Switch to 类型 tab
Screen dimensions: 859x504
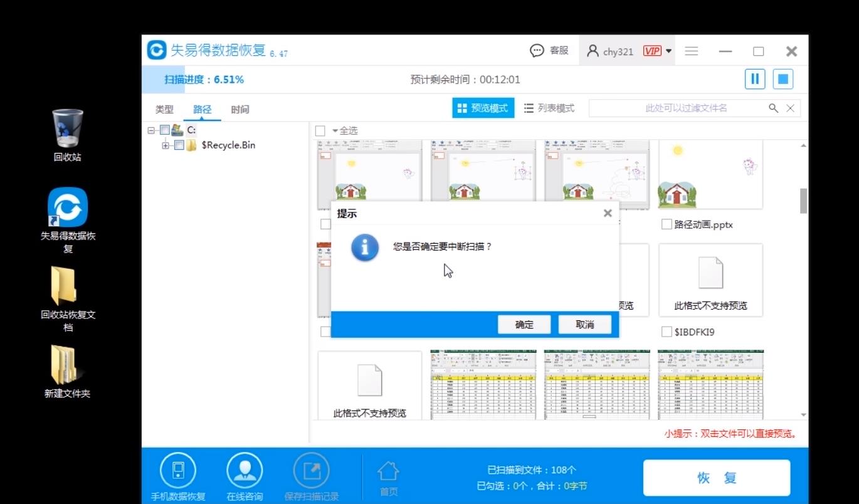click(x=164, y=109)
